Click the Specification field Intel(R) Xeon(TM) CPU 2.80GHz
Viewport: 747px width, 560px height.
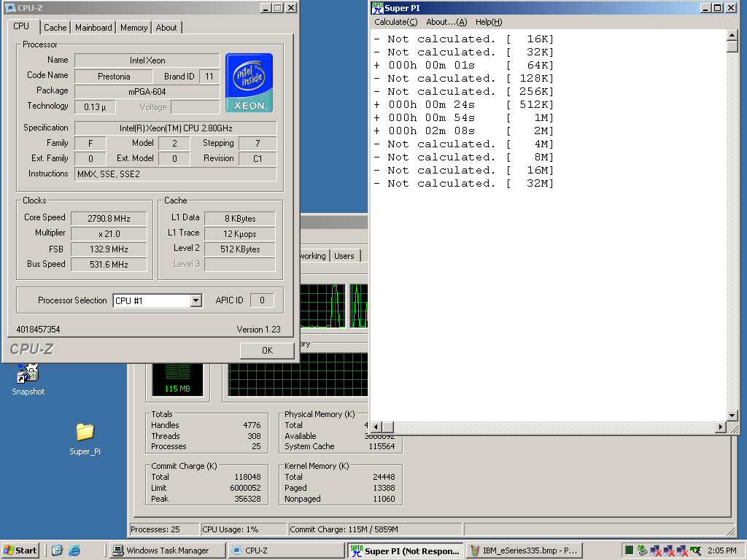point(176,128)
